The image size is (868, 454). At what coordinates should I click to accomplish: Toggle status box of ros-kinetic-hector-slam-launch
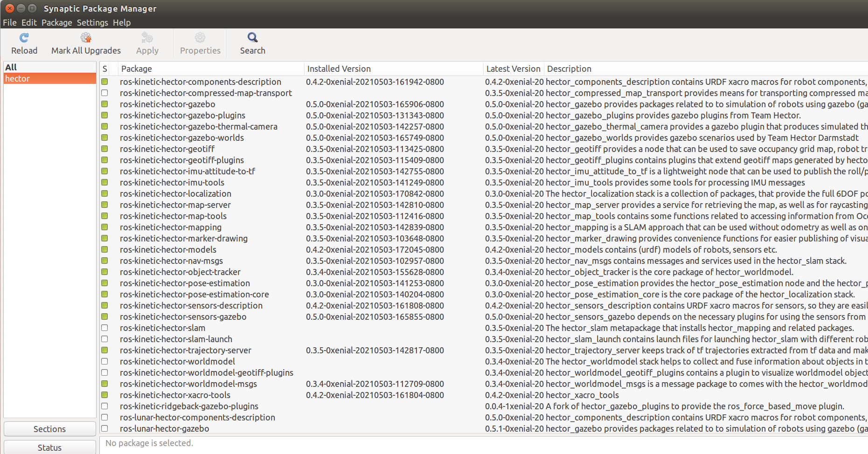[104, 339]
